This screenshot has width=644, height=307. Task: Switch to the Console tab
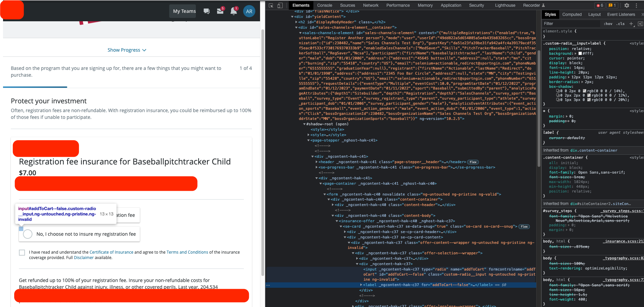(x=325, y=5)
